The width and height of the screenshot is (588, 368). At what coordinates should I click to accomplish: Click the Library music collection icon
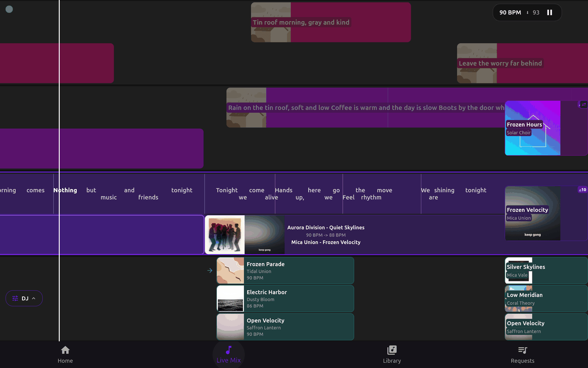click(392, 350)
